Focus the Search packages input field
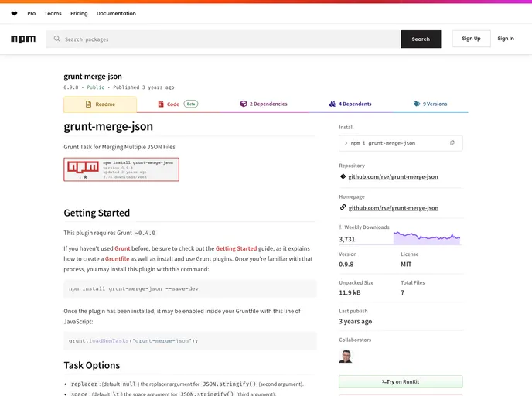The width and height of the screenshot is (532, 396). [x=223, y=39]
